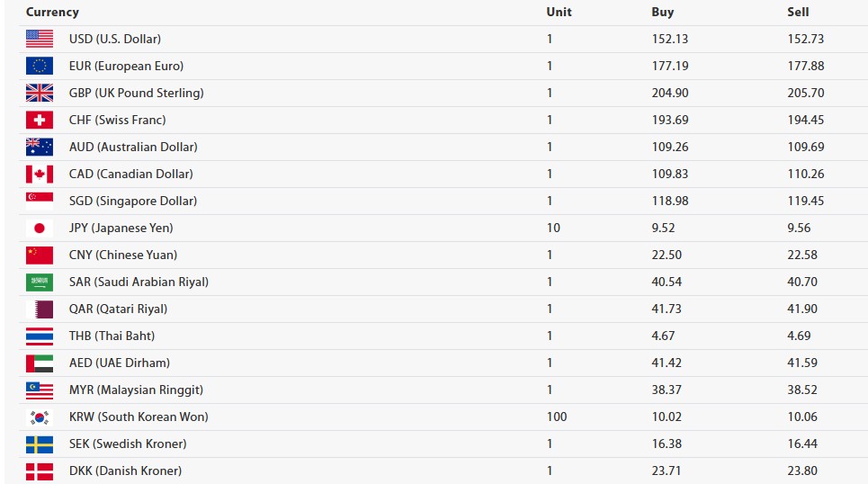Click the Canadian maple leaf flag icon
This screenshot has width=868, height=484.
(x=40, y=174)
